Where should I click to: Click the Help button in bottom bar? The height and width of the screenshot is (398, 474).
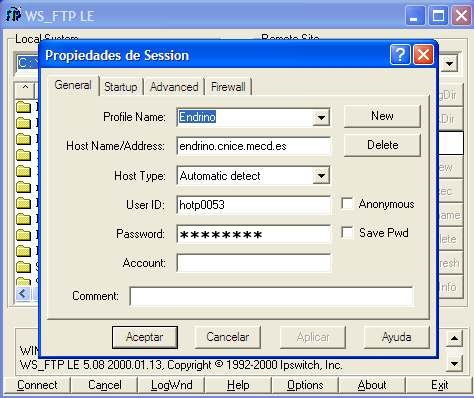coord(238,385)
